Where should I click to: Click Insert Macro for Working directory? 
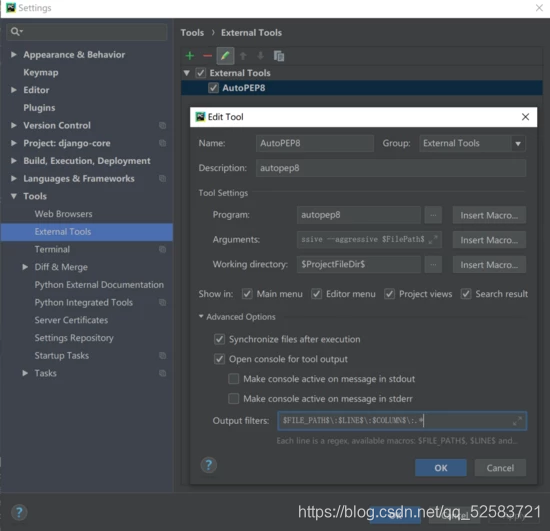point(489,264)
